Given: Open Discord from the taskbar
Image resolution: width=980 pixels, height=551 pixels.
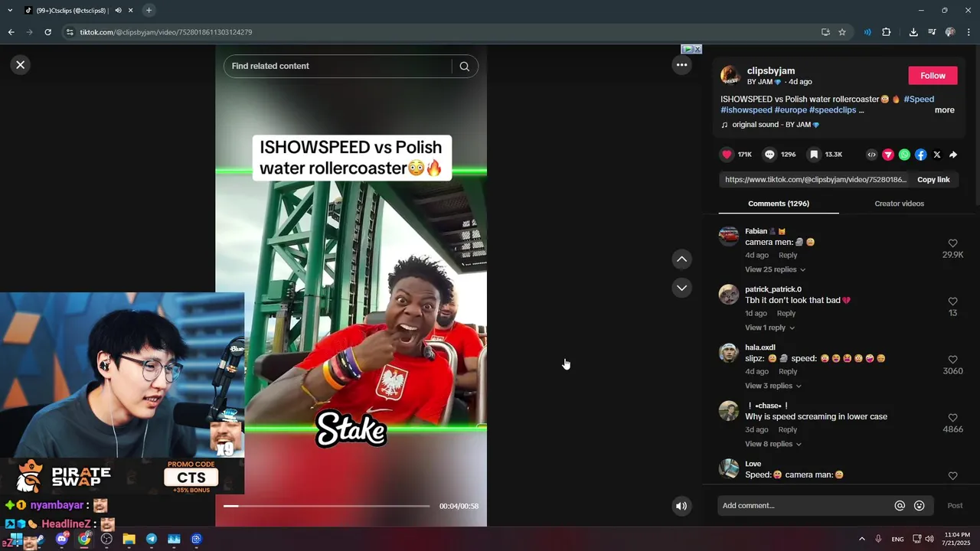Looking at the screenshot, I should (x=62, y=539).
